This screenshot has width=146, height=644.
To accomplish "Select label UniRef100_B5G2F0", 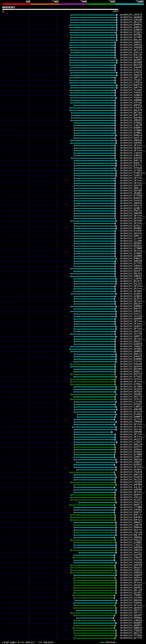I will tap(131, 304).
